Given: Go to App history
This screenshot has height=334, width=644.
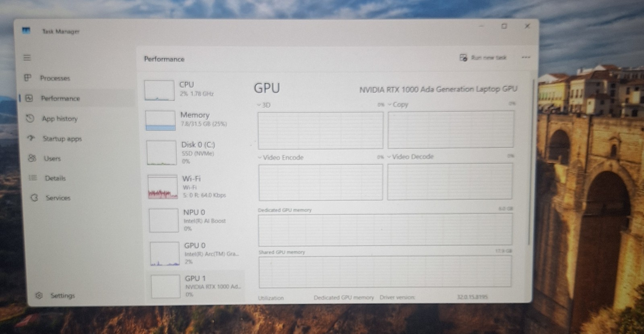Looking at the screenshot, I should point(60,118).
